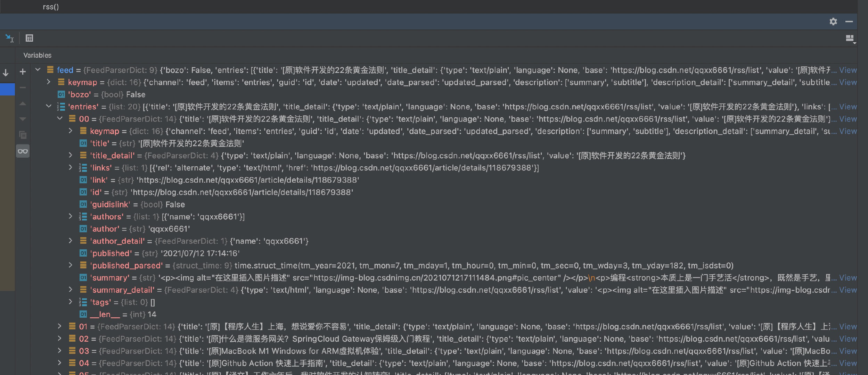Image resolution: width=868 pixels, height=375 pixels.
Task: Open View link on the 'summary' row
Action: (x=847, y=278)
